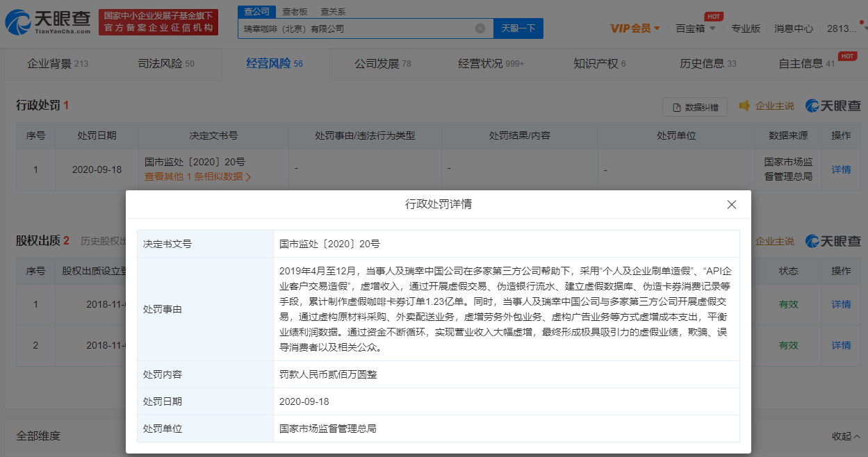Screen dimensions: 868x457
Task: Switch to 查关系 search tab
Action: tap(333, 11)
